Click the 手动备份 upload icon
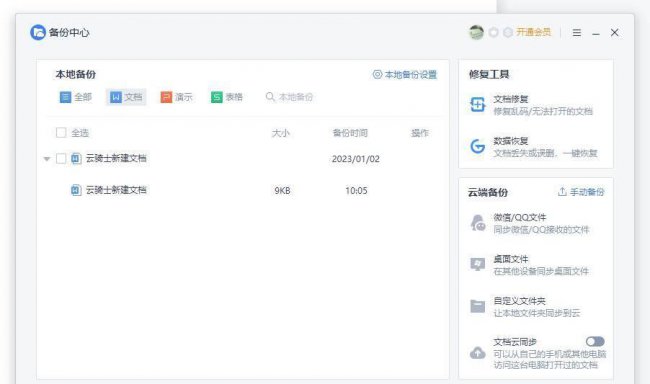 point(562,192)
